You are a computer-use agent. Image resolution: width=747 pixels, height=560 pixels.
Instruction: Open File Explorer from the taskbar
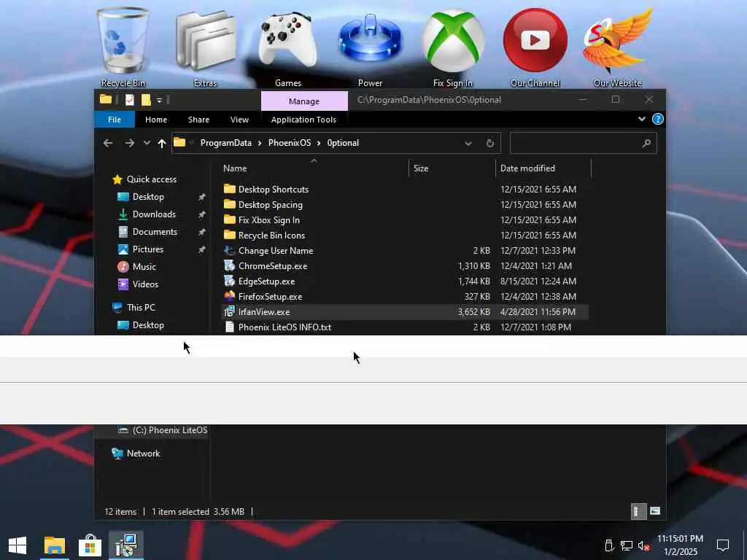54,545
